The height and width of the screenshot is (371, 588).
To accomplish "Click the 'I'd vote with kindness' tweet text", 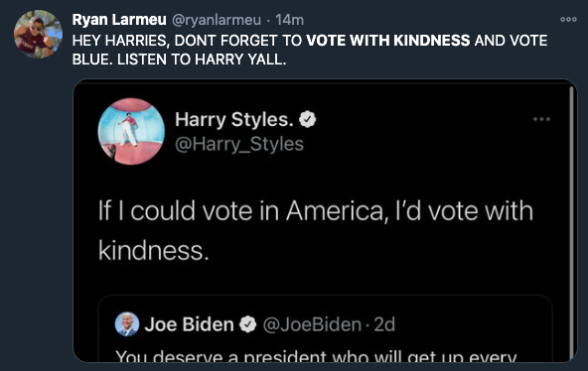I will click(316, 230).
